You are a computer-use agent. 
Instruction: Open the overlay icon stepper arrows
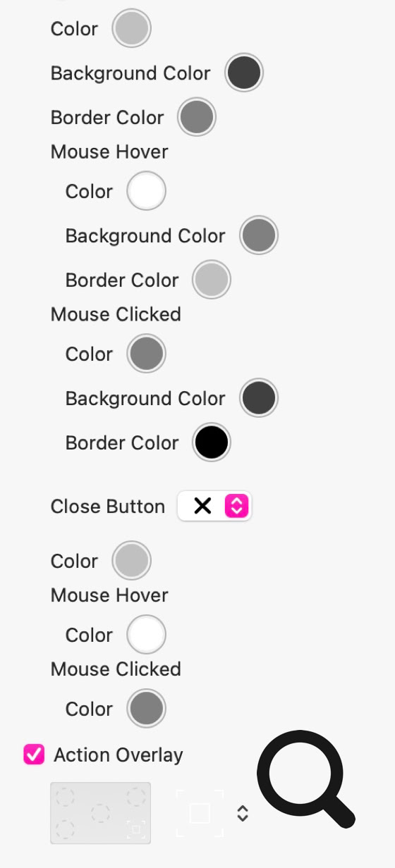pos(243,813)
